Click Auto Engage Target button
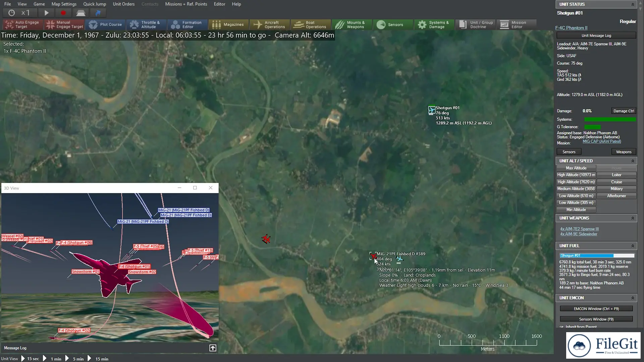Image resolution: width=644 pixels, height=362 pixels. click(x=23, y=24)
